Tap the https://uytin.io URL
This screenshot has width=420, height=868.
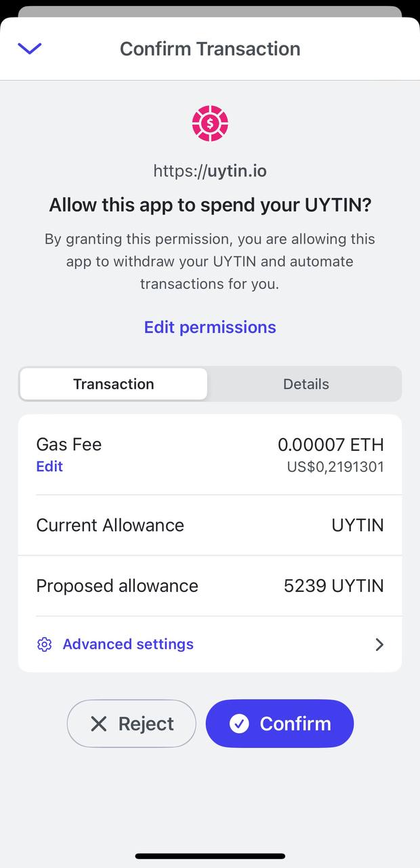[x=210, y=171]
